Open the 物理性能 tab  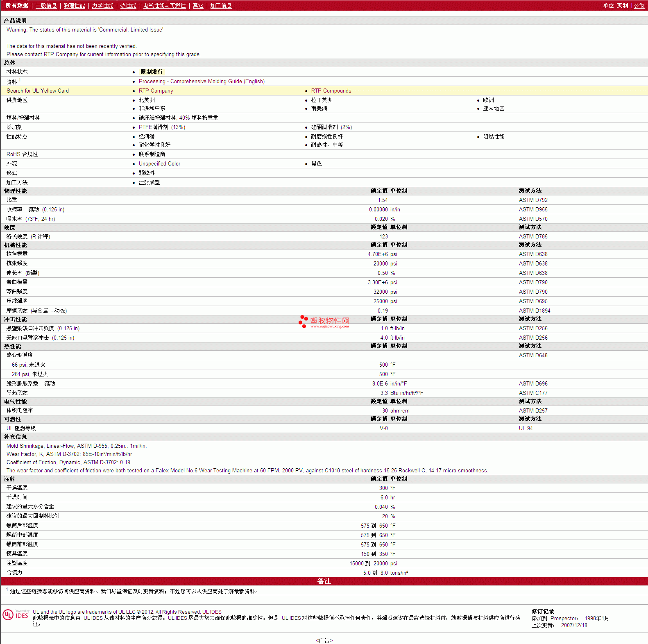[74, 6]
